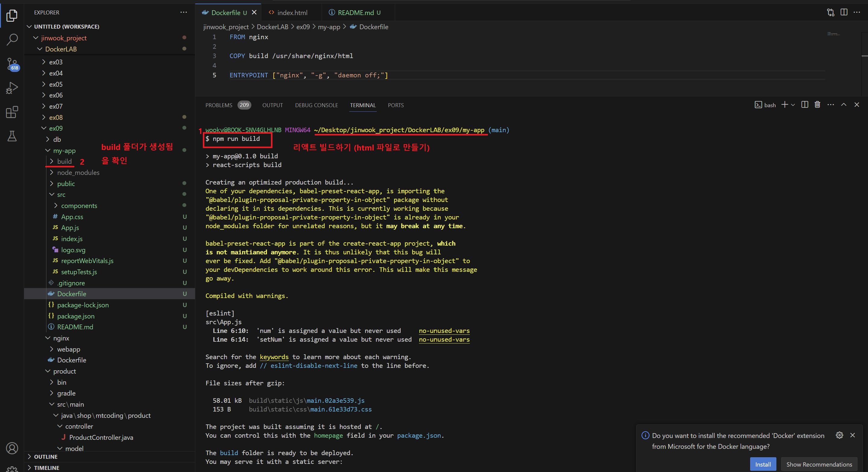Split the terminal panel
The height and width of the screenshot is (472, 868).
tap(805, 105)
